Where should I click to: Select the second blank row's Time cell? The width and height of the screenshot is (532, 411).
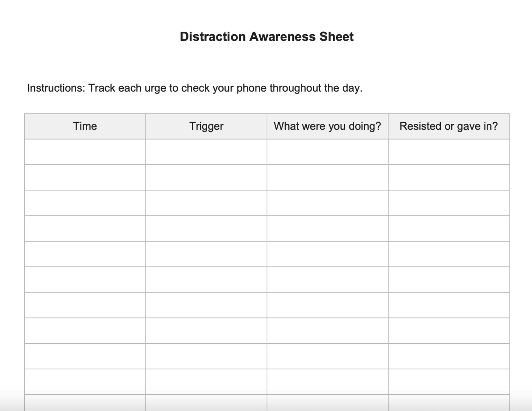click(85, 178)
